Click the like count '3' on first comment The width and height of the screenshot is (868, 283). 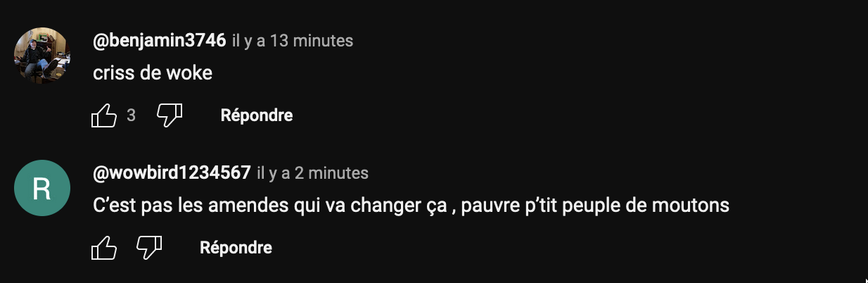131,115
